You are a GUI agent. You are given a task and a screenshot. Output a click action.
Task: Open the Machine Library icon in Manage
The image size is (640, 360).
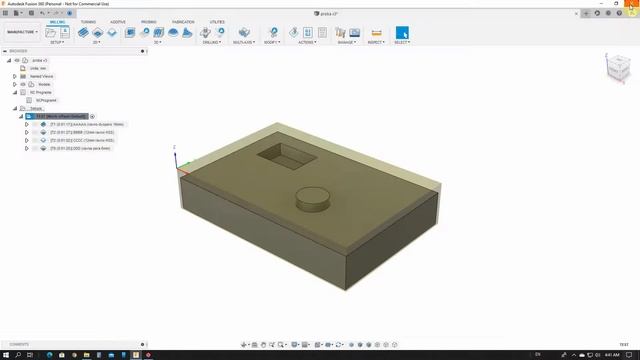355,33
